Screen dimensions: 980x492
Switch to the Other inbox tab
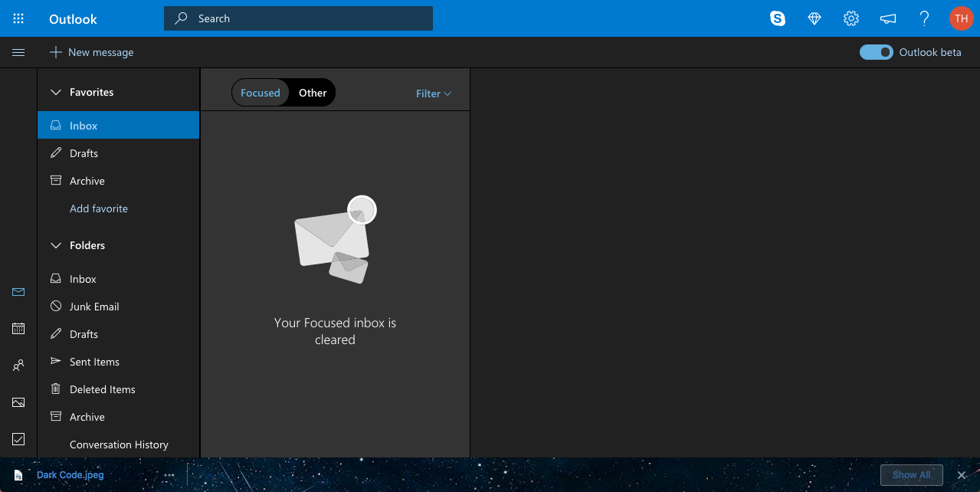313,93
